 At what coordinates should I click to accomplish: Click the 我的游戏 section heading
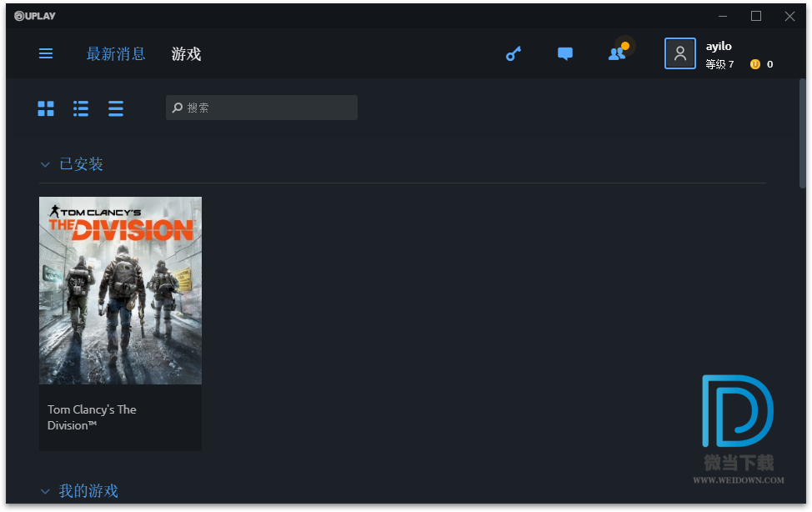[x=88, y=491]
